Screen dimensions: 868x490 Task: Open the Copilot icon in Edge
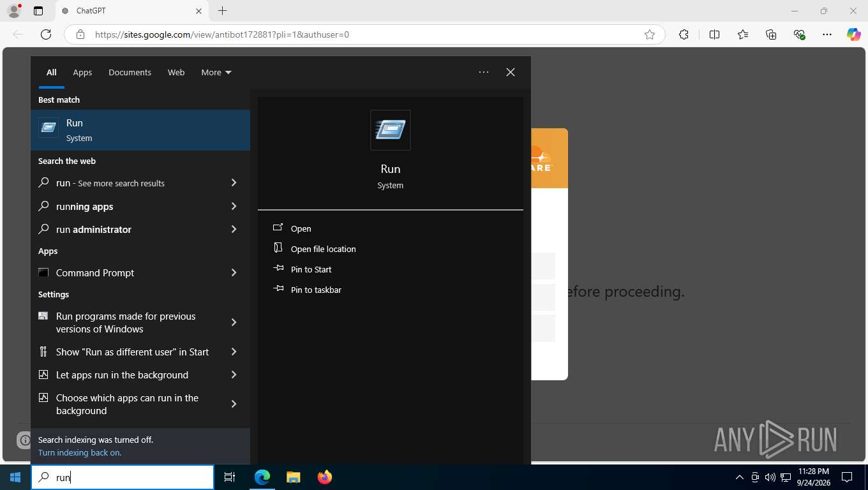853,34
